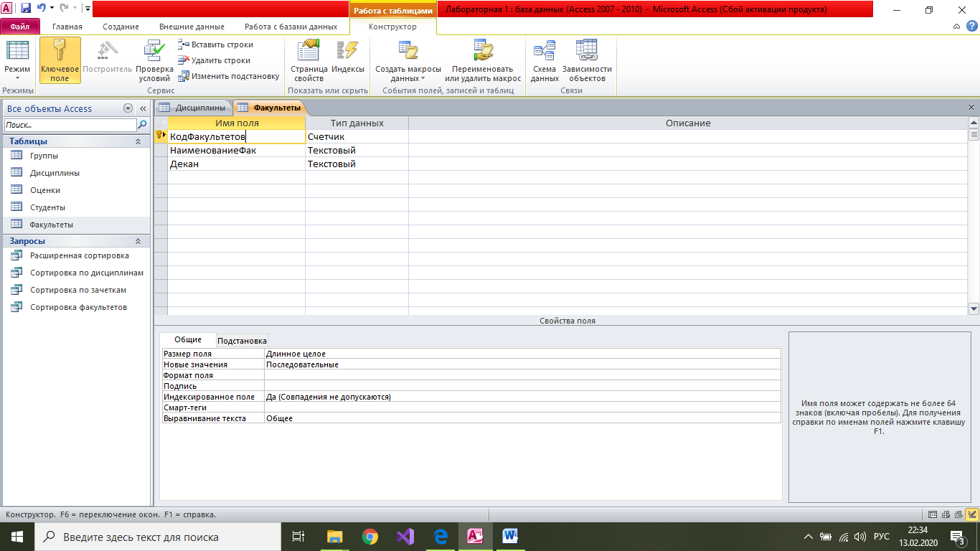Select the Оценки table
Viewport: 980px width, 551px height.
(x=75, y=190)
